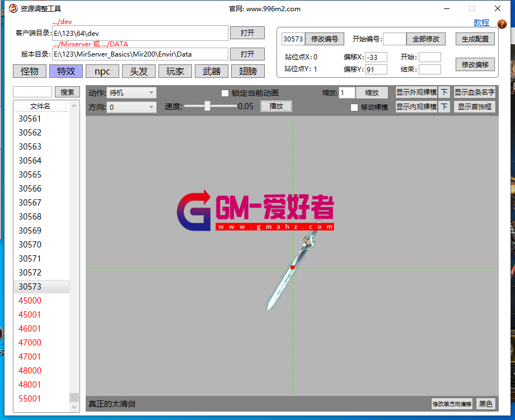Click 打开 button for 版本目录

click(247, 54)
